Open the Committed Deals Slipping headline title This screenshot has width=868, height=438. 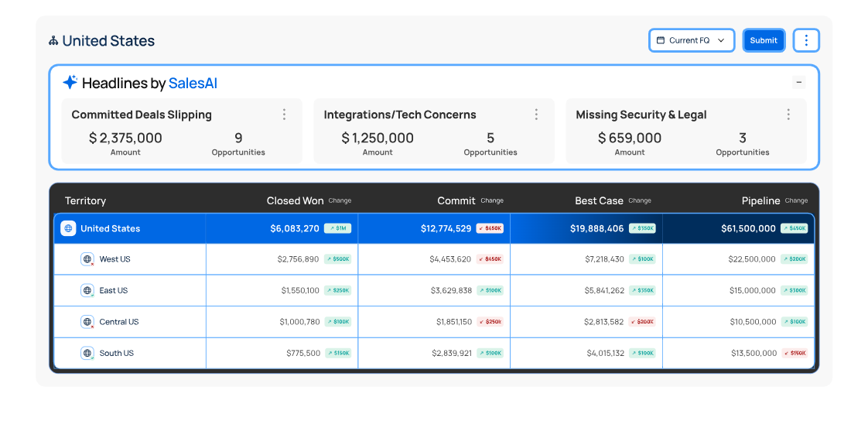coord(142,115)
